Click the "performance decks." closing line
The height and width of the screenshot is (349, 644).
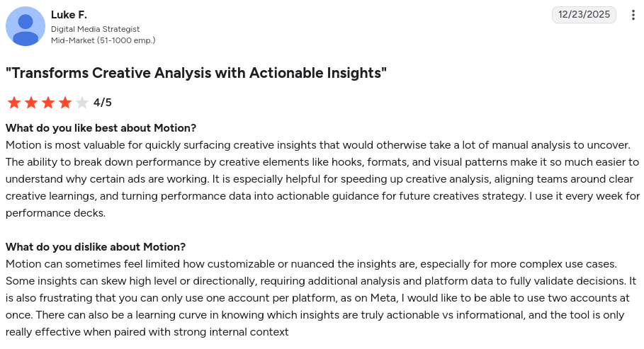[x=55, y=213]
